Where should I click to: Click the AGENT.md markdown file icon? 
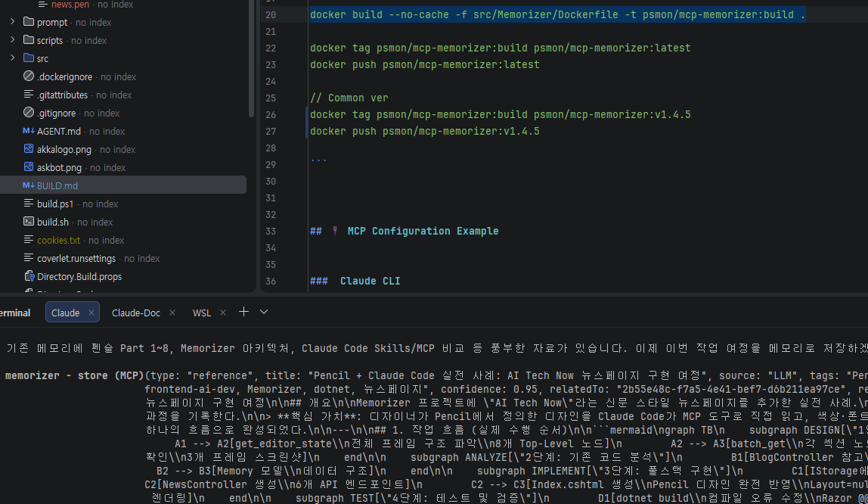tap(29, 131)
